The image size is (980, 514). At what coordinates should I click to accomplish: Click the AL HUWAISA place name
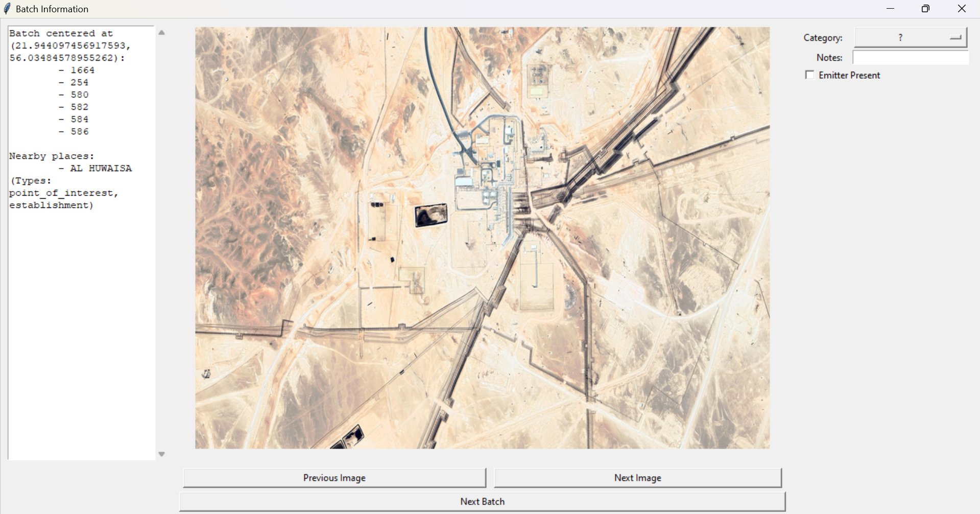pyautogui.click(x=101, y=168)
